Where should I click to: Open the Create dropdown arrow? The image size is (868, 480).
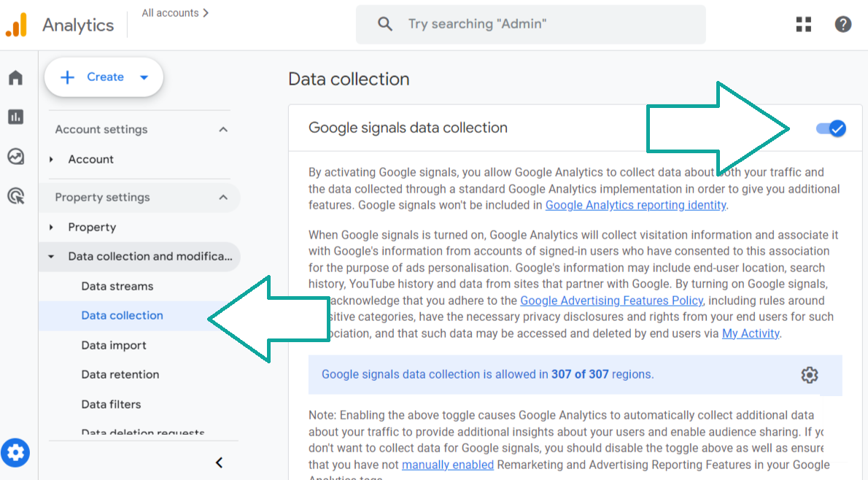tap(144, 77)
